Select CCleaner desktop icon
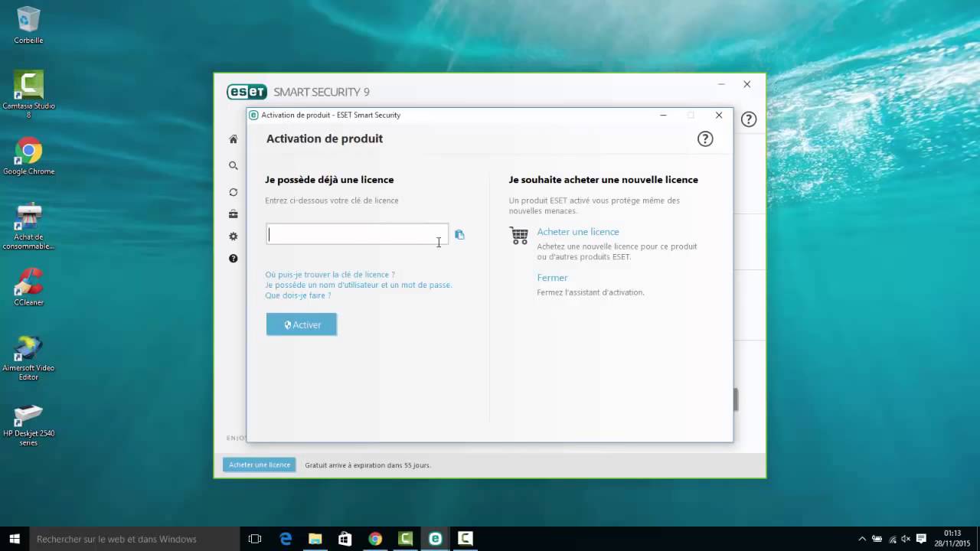Viewport: 980px width, 551px height. point(28,287)
